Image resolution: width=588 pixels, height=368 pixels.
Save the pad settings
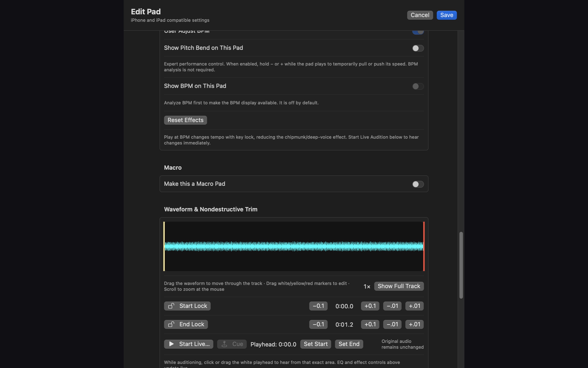[447, 15]
